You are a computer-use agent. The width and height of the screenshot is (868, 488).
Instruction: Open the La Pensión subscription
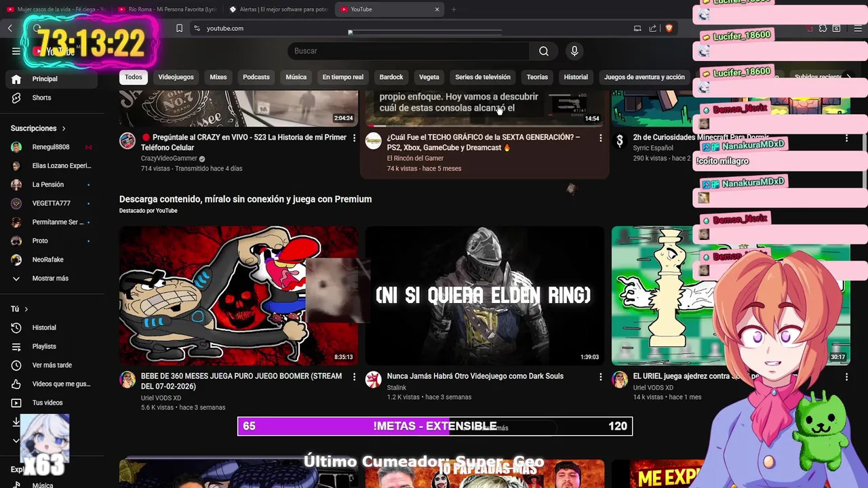49,184
